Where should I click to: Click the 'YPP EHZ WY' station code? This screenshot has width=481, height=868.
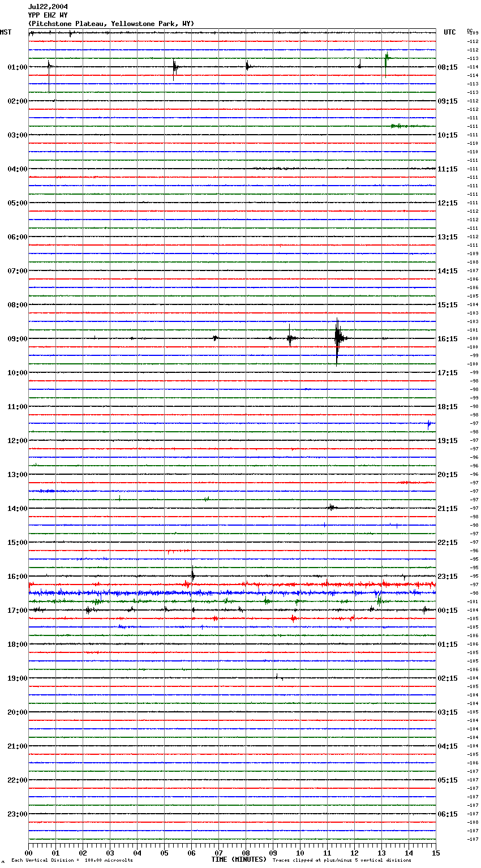click(x=48, y=15)
